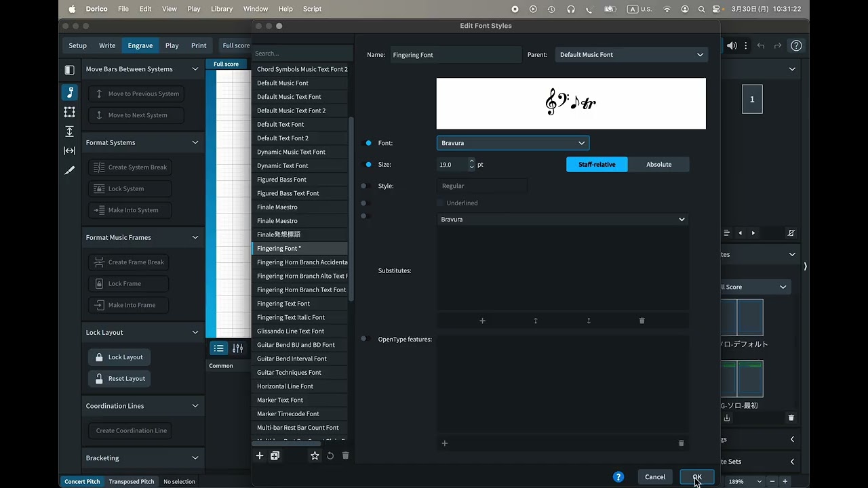Viewport: 868px width, 488px height.
Task: Select Graphic Editing note tool in toolbox
Action: click(x=69, y=93)
